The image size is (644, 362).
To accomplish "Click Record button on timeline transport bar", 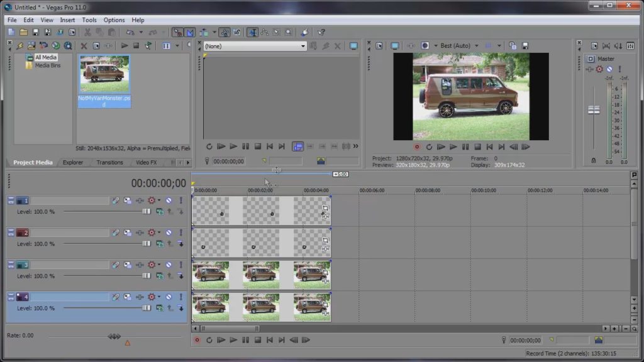I will pyautogui.click(x=197, y=340).
